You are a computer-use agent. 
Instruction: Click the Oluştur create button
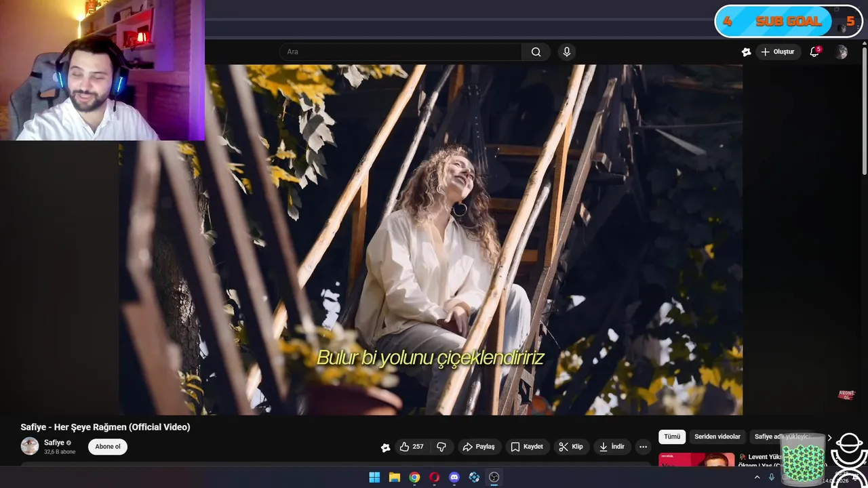tap(778, 52)
